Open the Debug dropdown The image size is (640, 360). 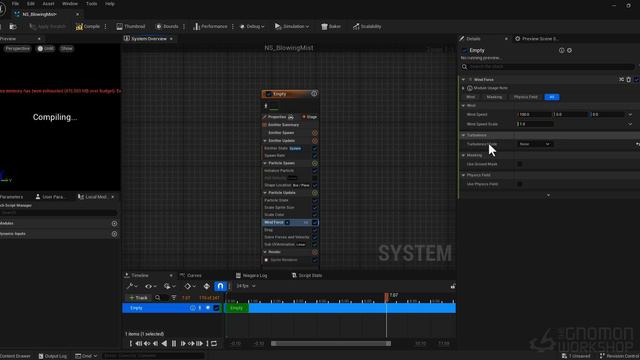pyautogui.click(x=251, y=27)
